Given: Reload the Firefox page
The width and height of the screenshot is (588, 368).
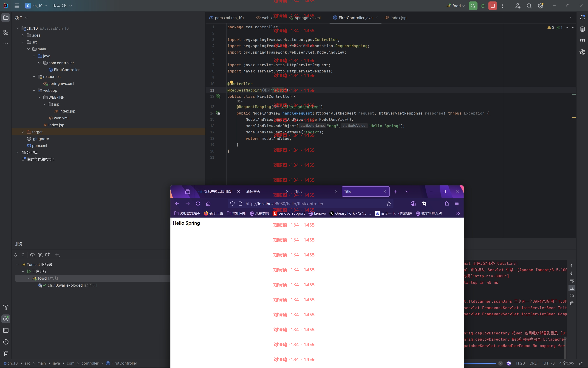Looking at the screenshot, I should pyautogui.click(x=198, y=204).
